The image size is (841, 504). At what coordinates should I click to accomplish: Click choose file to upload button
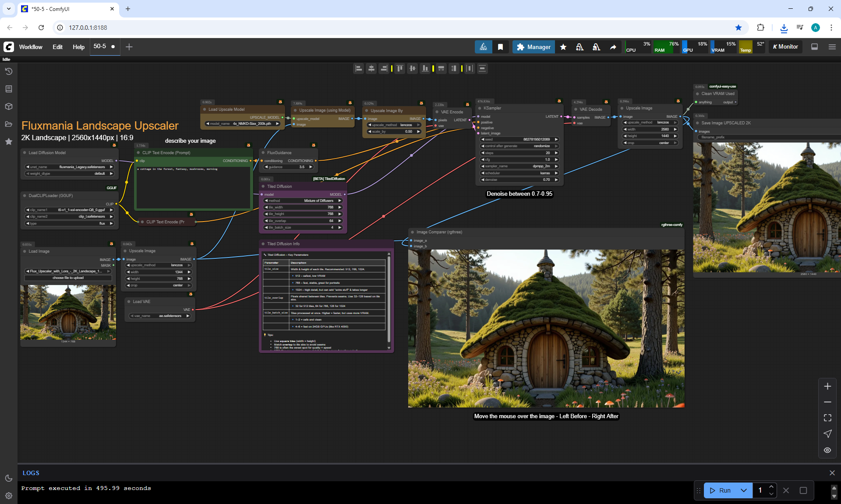pyautogui.click(x=68, y=278)
